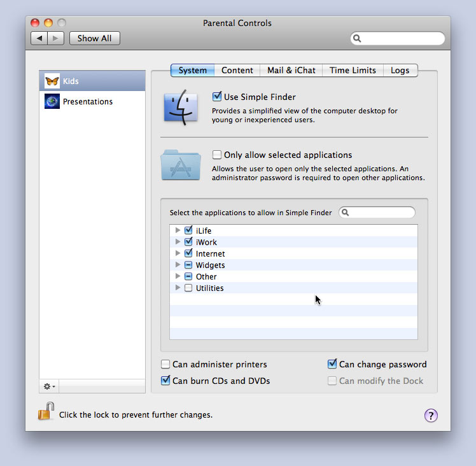Enable Can administer printers option
The width and height of the screenshot is (476, 466).
pos(165,365)
